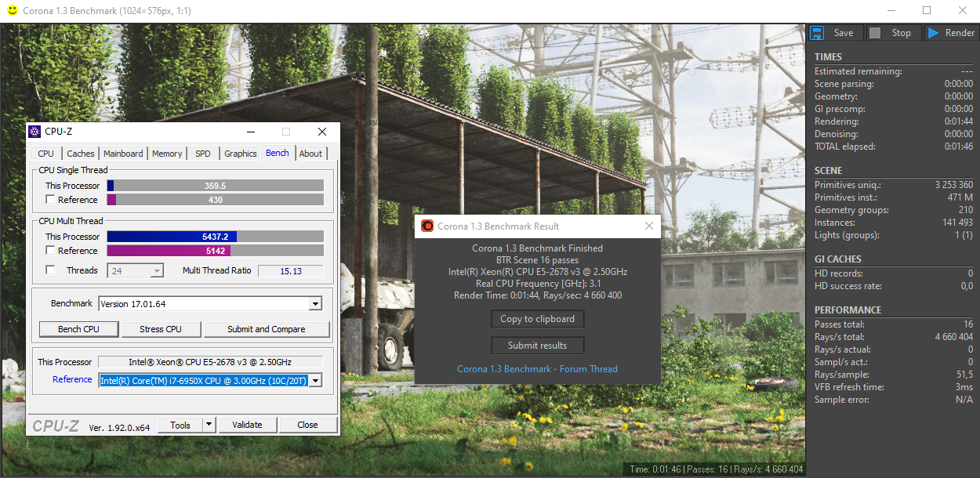The image size is (980, 478).
Task: Minimize the Corona Benchmark window
Action: (x=891, y=11)
